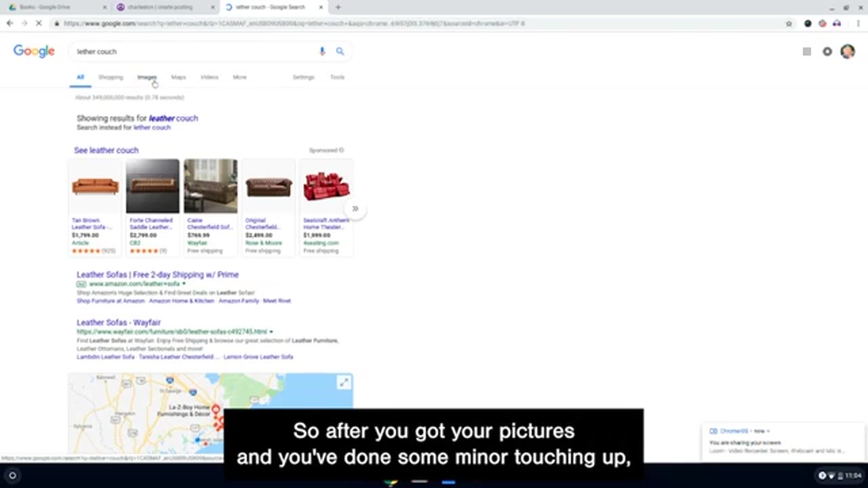Close the Books - Google Drive tab
Image resolution: width=868 pixels, height=488 pixels.
pos(104,7)
